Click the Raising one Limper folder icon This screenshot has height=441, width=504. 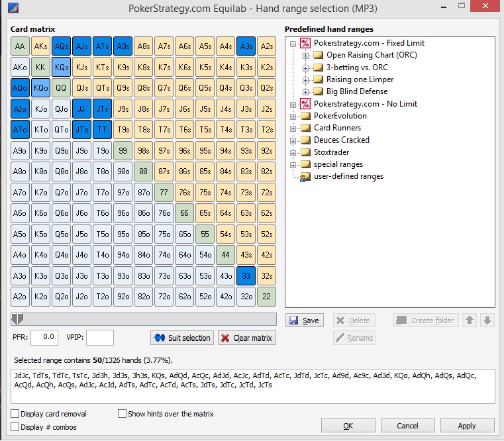click(x=318, y=79)
